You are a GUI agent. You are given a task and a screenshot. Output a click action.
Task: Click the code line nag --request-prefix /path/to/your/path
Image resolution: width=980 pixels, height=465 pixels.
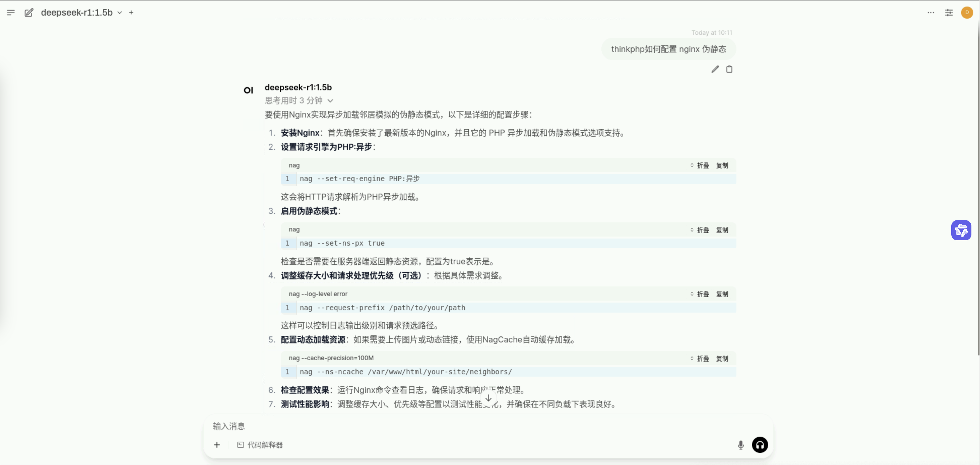[x=382, y=308]
